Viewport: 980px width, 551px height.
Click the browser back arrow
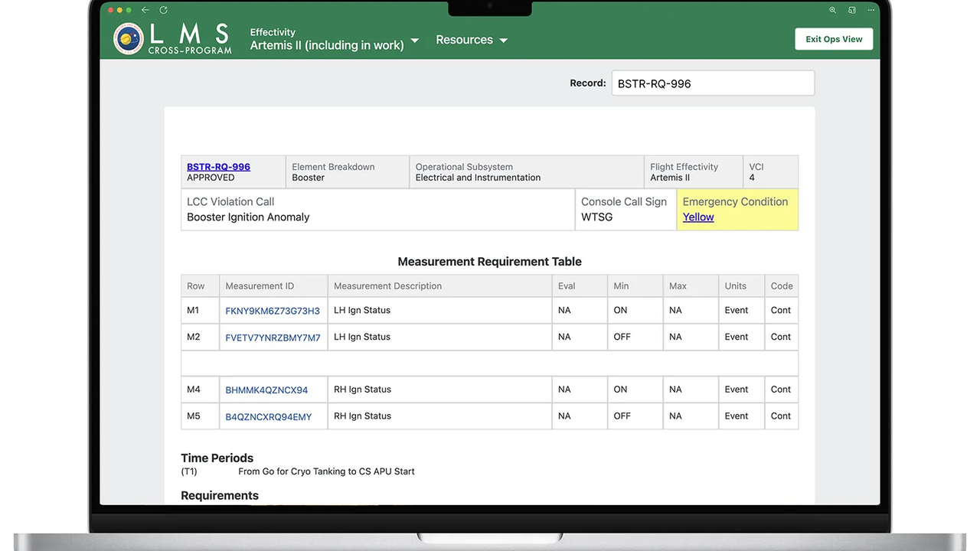click(x=145, y=10)
